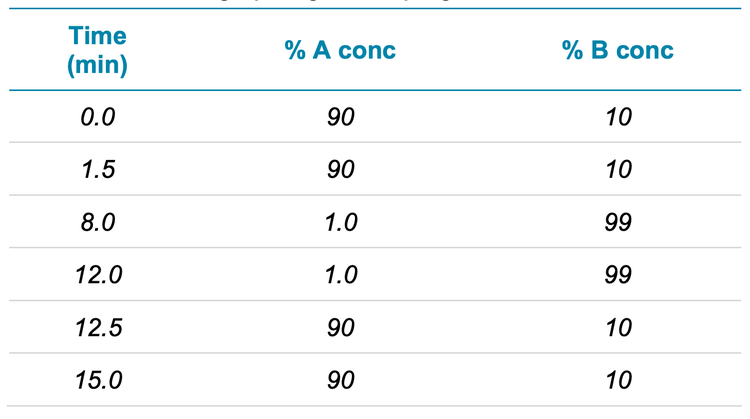Screen dimensions: 750x419
Task: Select % B conc value in 8.0 row
Action: [618, 222]
